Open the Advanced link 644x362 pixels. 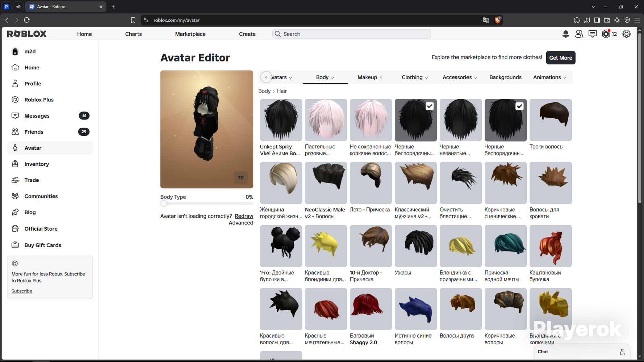click(x=241, y=223)
